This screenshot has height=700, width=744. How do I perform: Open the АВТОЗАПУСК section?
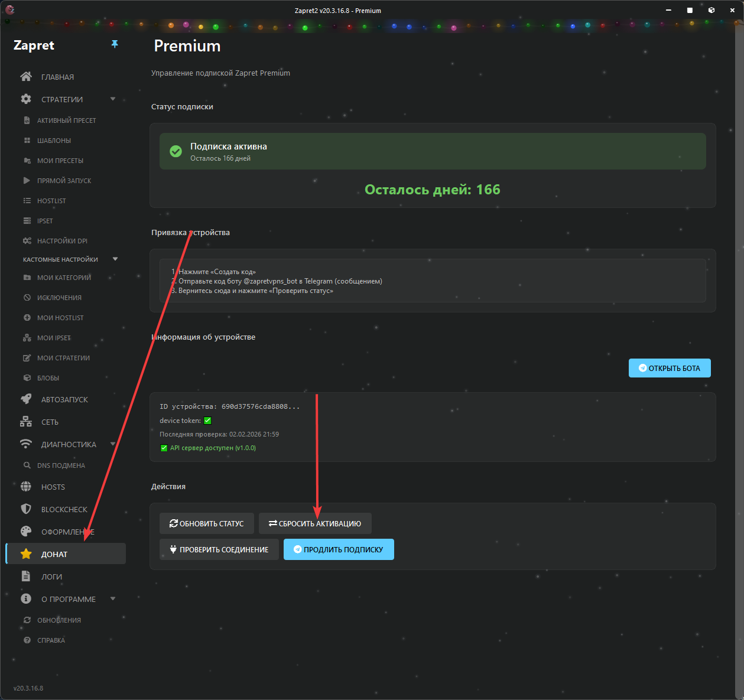(66, 399)
